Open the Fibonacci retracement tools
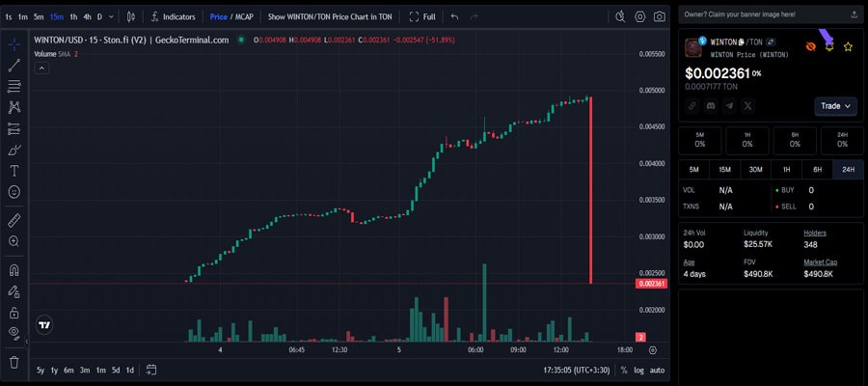This screenshot has height=386, width=868. tap(14, 87)
